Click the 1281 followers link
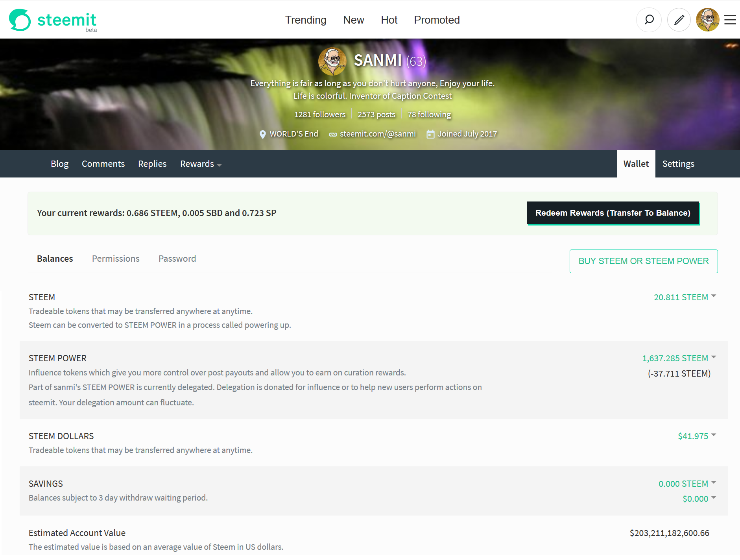This screenshot has width=740, height=560. tap(320, 115)
